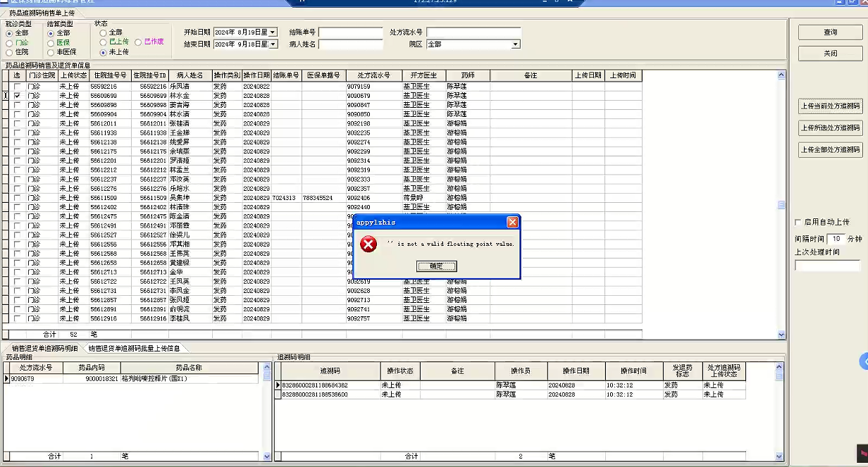868x467 pixels.
Task: Click 追溯码明细 grid scroll-up arrow
Action: click(779, 367)
